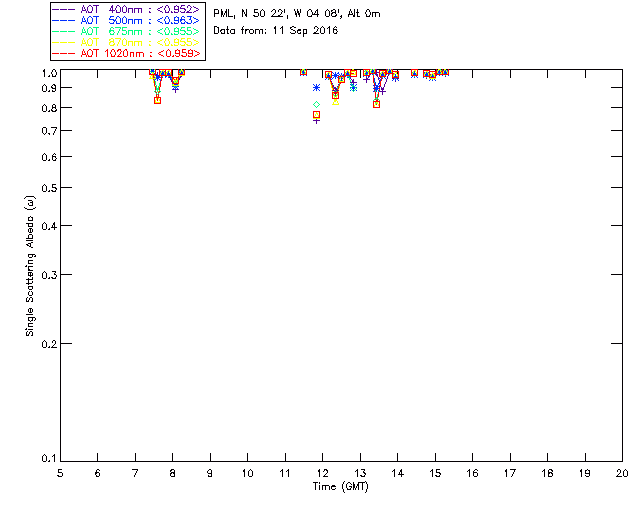Image resolution: width=640 pixels, height=512 pixels.
Task: Click the hour 5 x-axis tick label
Action: pyautogui.click(x=60, y=473)
